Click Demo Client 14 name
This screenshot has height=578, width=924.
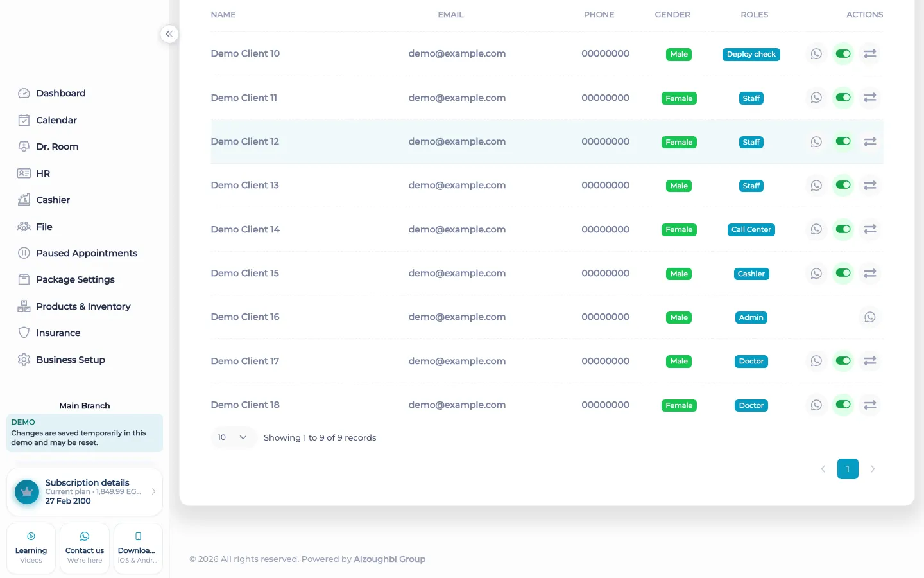pyautogui.click(x=245, y=229)
